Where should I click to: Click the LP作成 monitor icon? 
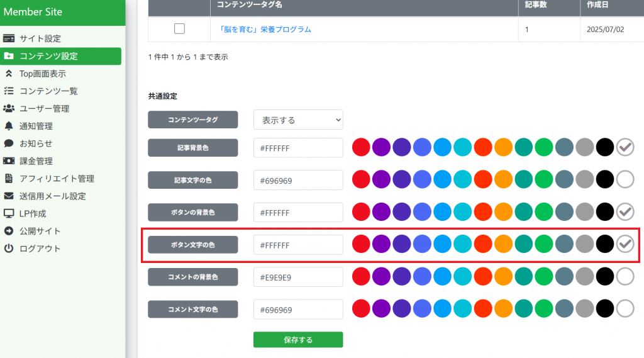[x=9, y=213]
